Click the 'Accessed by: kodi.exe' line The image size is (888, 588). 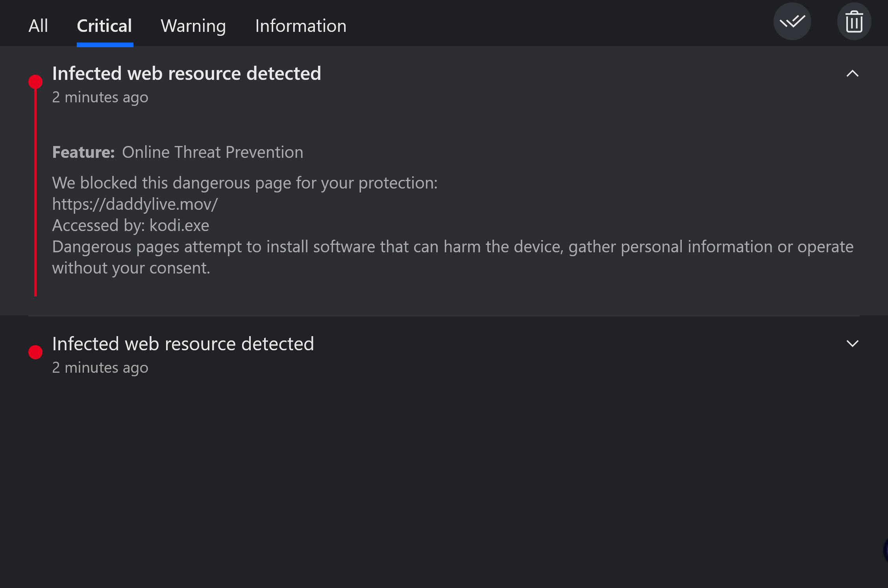coord(131,226)
